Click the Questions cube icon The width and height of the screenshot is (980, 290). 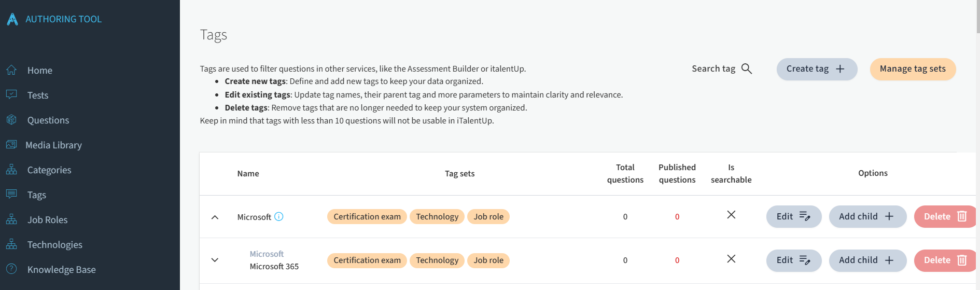click(11, 120)
